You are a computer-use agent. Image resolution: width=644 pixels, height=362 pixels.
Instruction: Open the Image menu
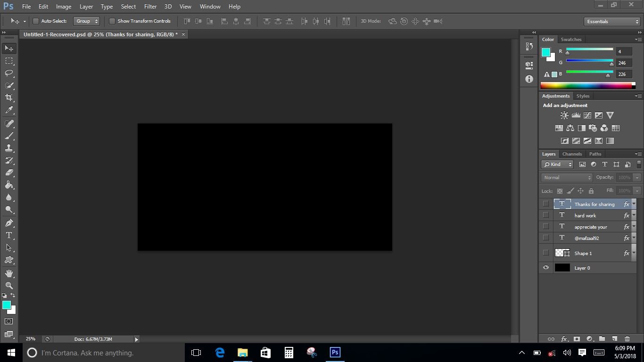64,7
